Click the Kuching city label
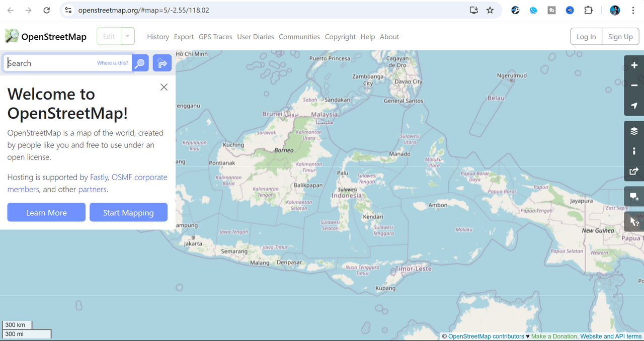This screenshot has height=341, width=644. pos(233,145)
